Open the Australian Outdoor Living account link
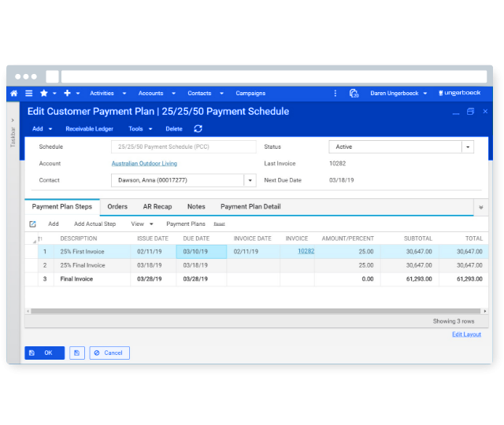 [144, 164]
